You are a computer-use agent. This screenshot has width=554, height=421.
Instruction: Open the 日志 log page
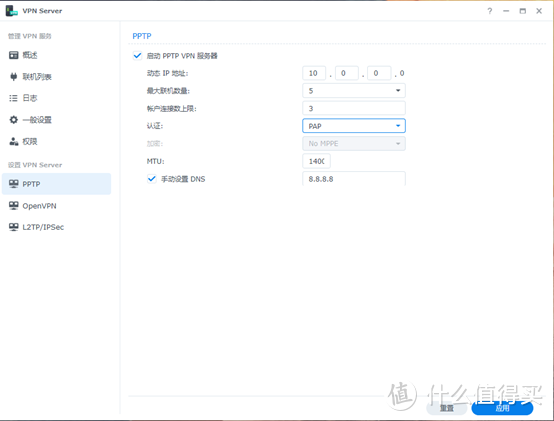tap(57, 98)
